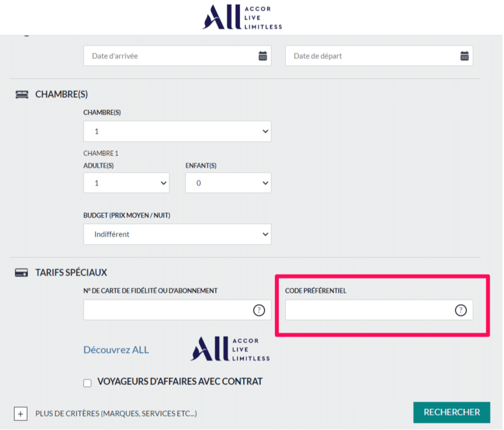Image resolution: width=504 pixels, height=430 pixels.
Task: Click the ALL Accor Live Limitless logo below loyalty field
Action: click(x=230, y=349)
